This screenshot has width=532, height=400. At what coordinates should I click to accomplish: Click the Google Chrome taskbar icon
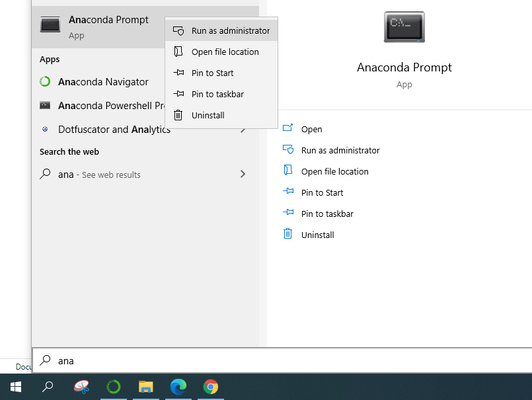211,387
